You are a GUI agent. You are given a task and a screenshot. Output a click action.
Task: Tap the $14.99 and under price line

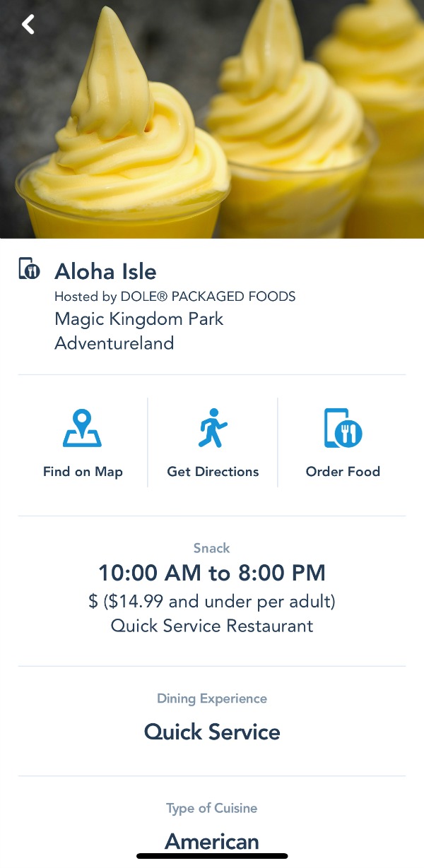point(212,602)
